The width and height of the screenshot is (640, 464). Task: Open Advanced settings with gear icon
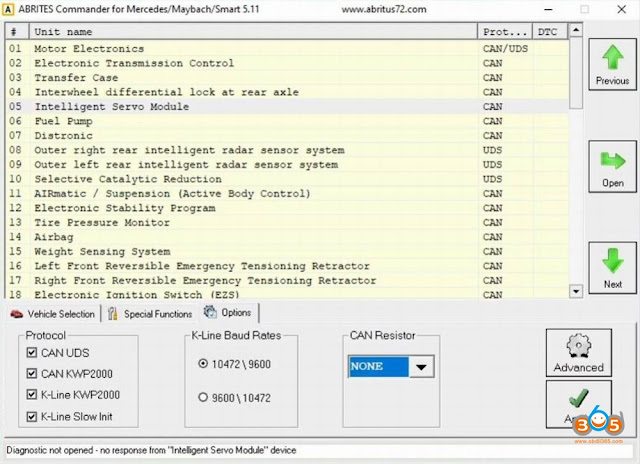coord(578,353)
